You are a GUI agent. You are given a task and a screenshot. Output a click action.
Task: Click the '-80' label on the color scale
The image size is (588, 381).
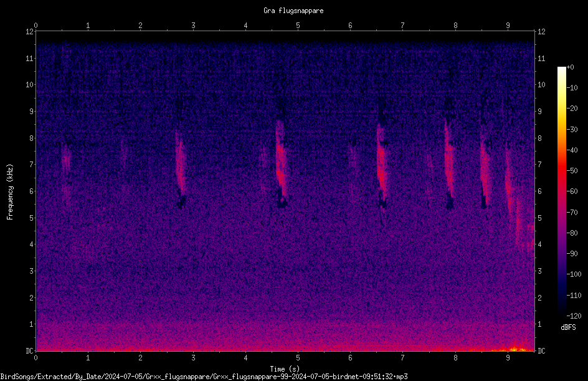pos(572,233)
